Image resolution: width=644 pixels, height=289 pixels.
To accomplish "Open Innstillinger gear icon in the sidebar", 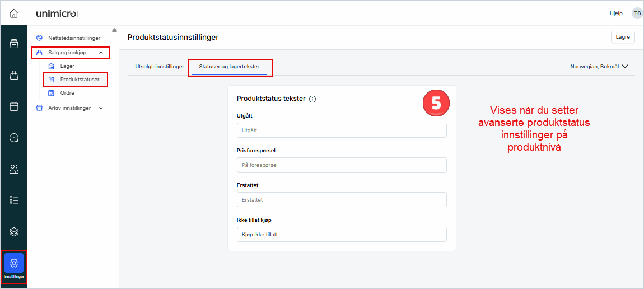I will (x=14, y=263).
